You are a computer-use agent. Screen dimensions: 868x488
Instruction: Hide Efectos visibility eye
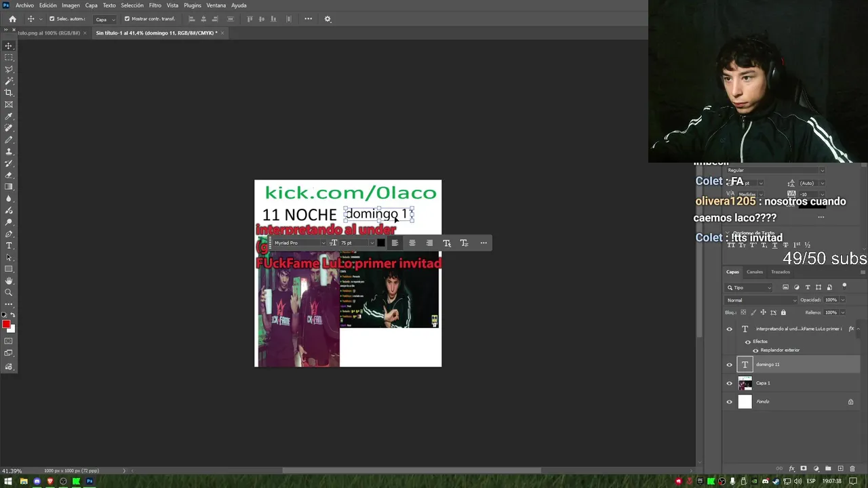tap(748, 342)
